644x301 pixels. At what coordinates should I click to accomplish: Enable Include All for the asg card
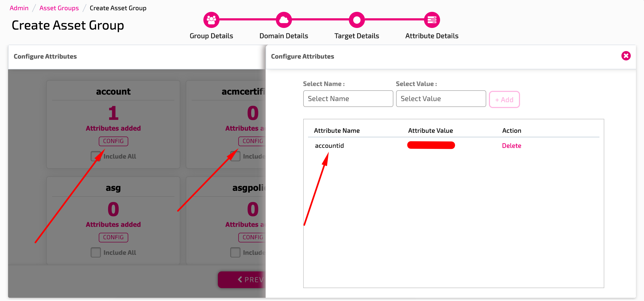[96, 252]
